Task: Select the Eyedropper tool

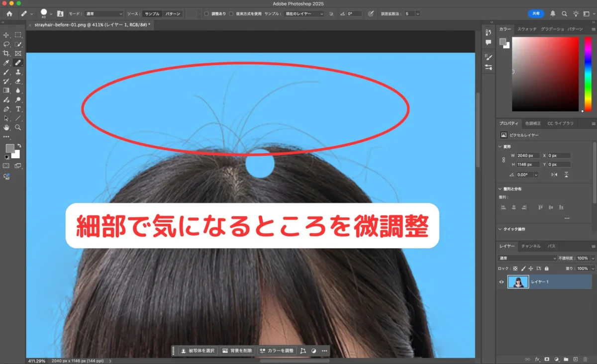Action: click(6, 63)
